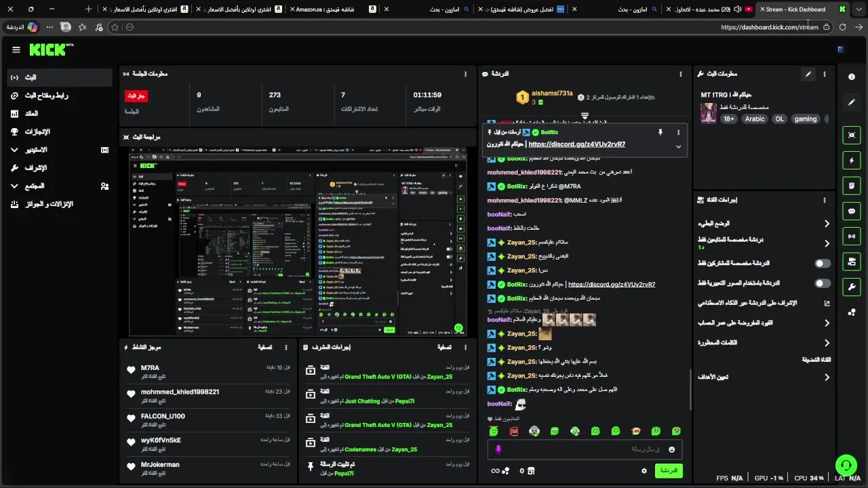Open AI chat moderation external link

point(827,303)
